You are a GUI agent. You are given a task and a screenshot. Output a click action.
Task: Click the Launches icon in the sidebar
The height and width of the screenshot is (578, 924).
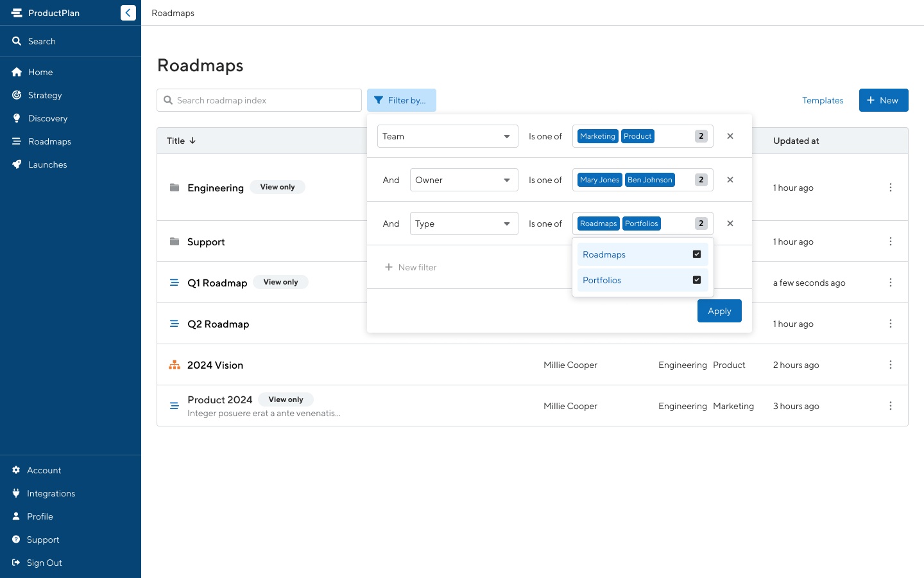17,164
